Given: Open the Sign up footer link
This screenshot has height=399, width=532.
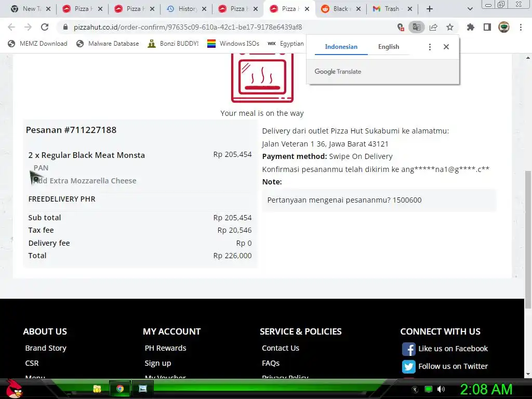Looking at the screenshot, I should click(x=158, y=363).
